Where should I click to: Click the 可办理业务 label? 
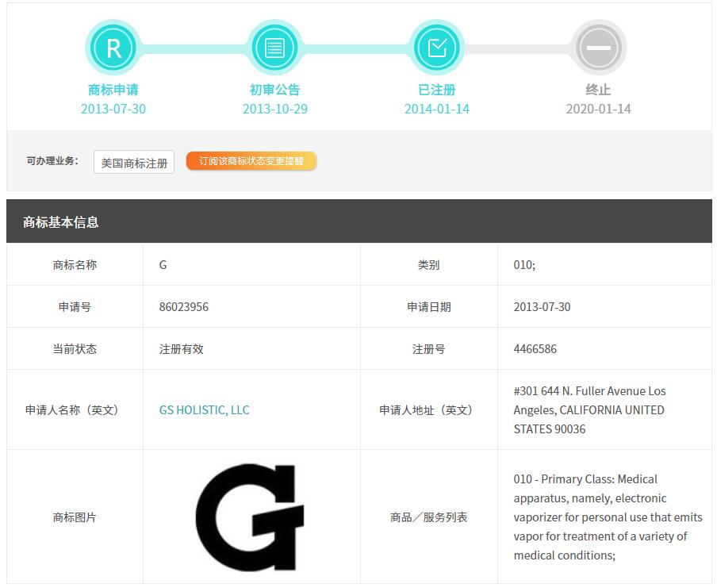pos(52,161)
